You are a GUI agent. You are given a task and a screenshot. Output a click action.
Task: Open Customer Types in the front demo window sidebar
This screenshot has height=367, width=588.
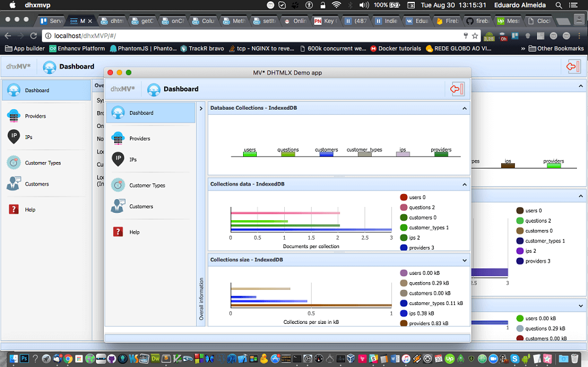150,185
